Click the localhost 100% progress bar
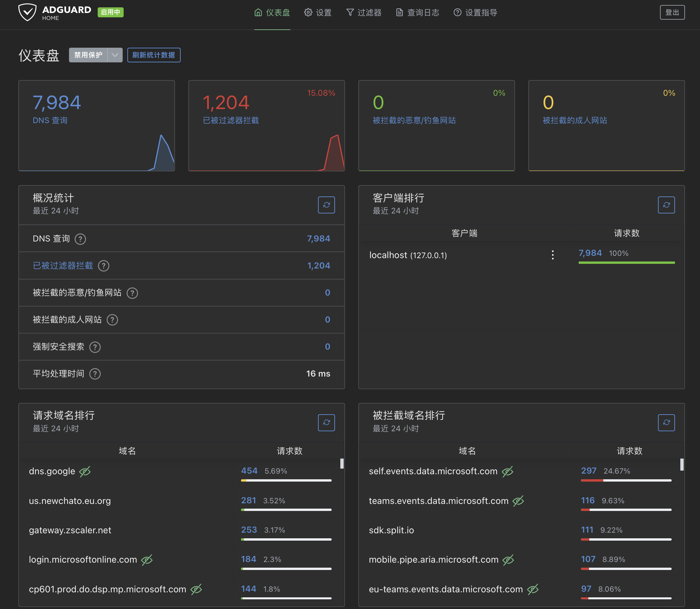Viewport: 700px width, 609px height. tap(626, 263)
